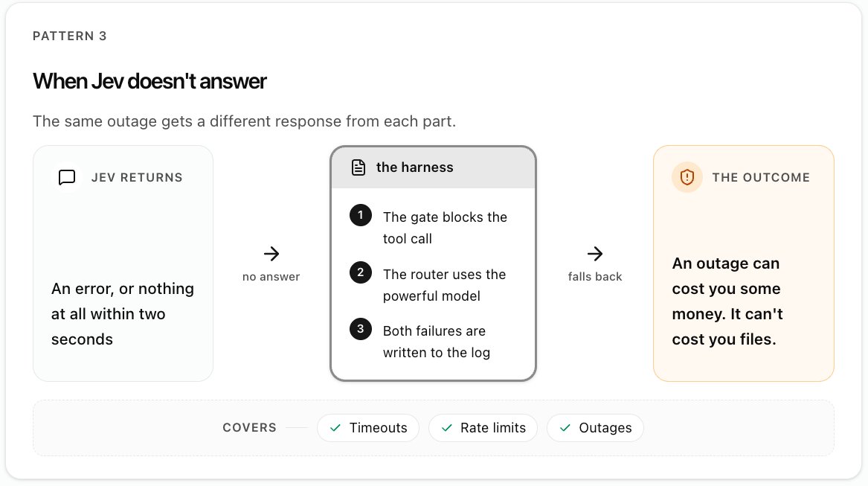Viewport: 868px width, 486px height.
Task: Click the arrow icon above 'no answer'
Action: [271, 254]
